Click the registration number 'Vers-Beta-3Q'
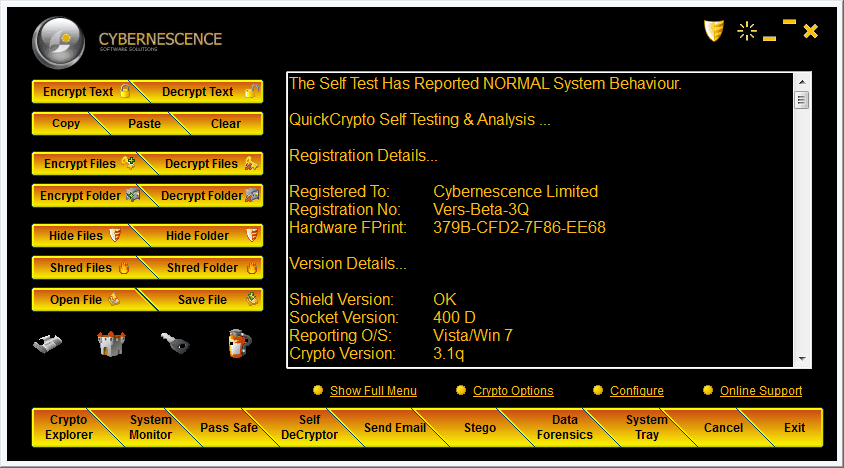844x468 pixels. pos(481,209)
